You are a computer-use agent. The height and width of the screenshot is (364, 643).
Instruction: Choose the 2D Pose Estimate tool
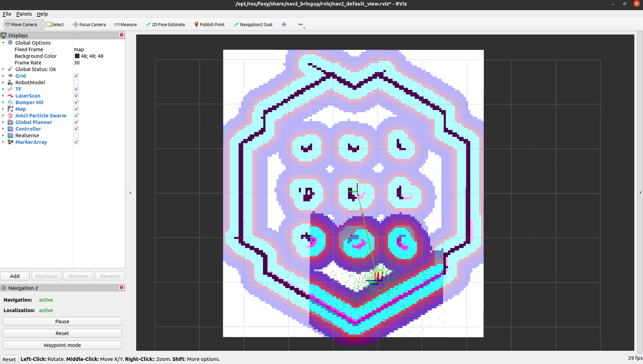click(x=165, y=24)
